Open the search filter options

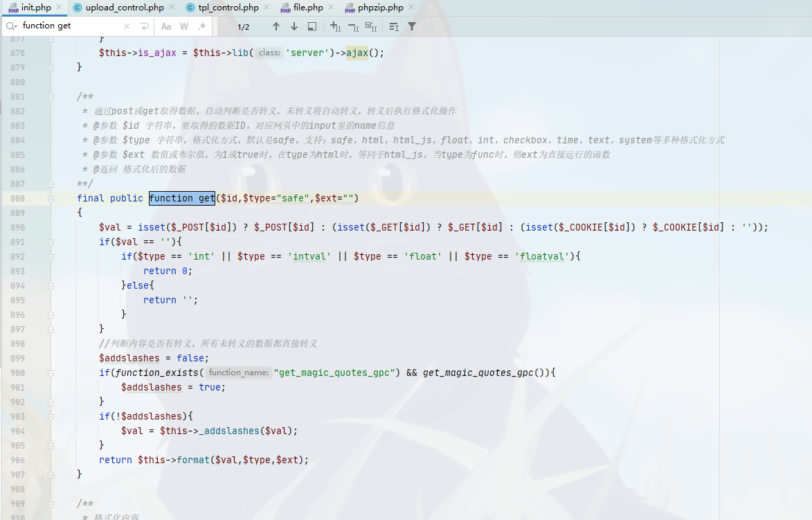pos(412,26)
